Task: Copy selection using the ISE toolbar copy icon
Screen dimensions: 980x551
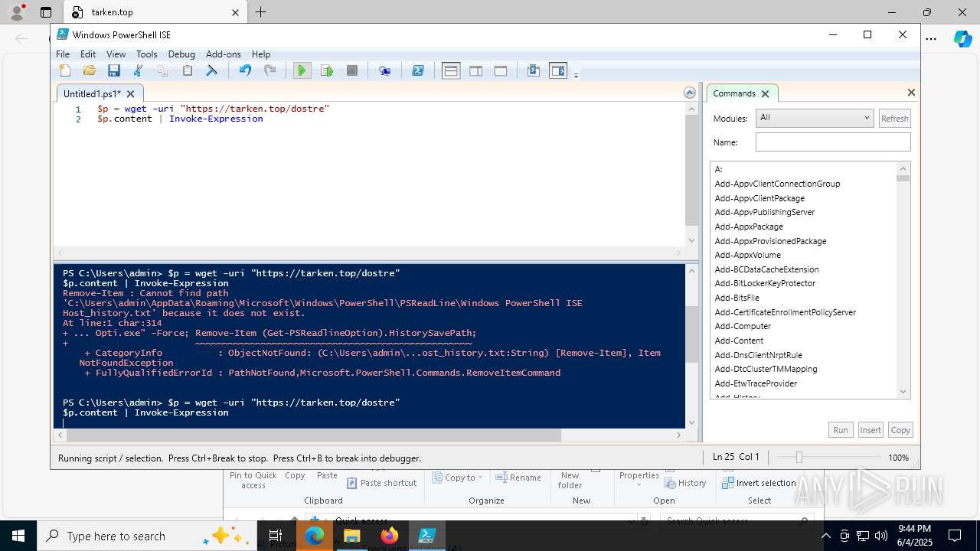Action: (x=162, y=70)
